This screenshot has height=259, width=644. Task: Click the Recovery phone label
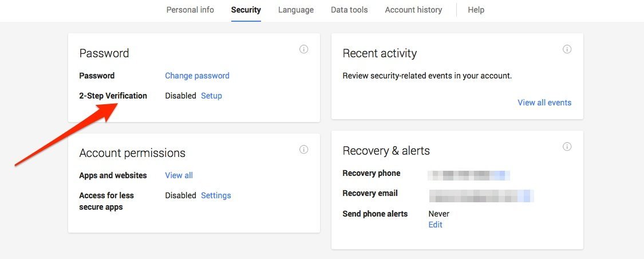pos(372,173)
